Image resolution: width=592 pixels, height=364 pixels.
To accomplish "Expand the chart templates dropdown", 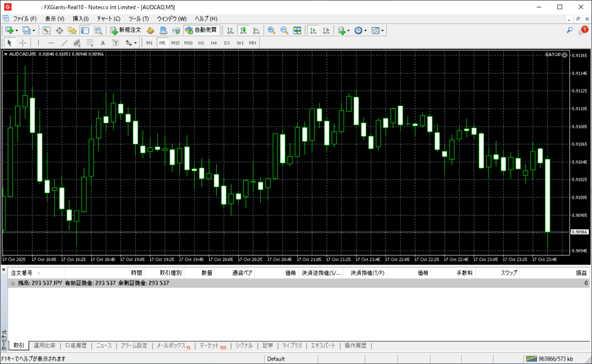I will tap(382, 30).
